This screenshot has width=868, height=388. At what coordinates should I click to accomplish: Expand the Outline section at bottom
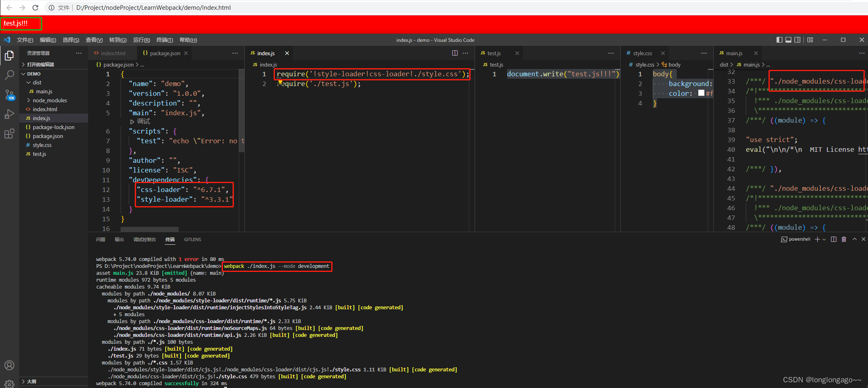(54, 382)
